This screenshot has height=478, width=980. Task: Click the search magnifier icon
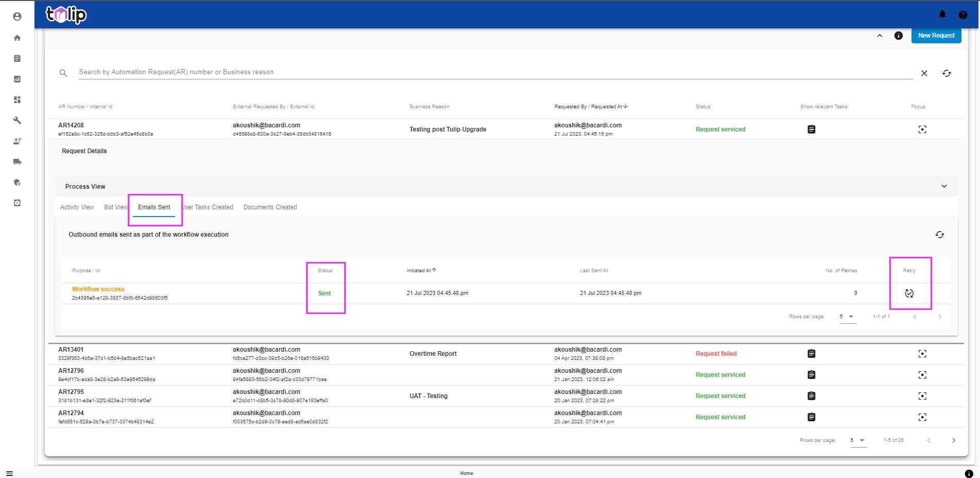click(63, 73)
